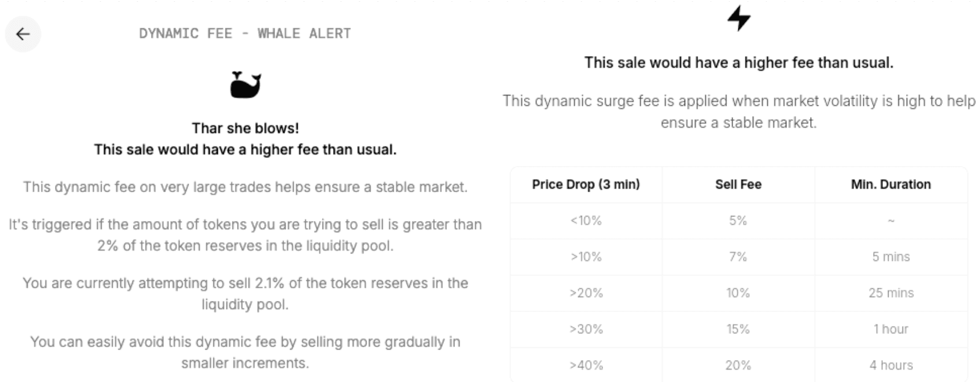This screenshot has width=980, height=382.
Task: Select the '1 hour' duration cell
Action: point(890,329)
